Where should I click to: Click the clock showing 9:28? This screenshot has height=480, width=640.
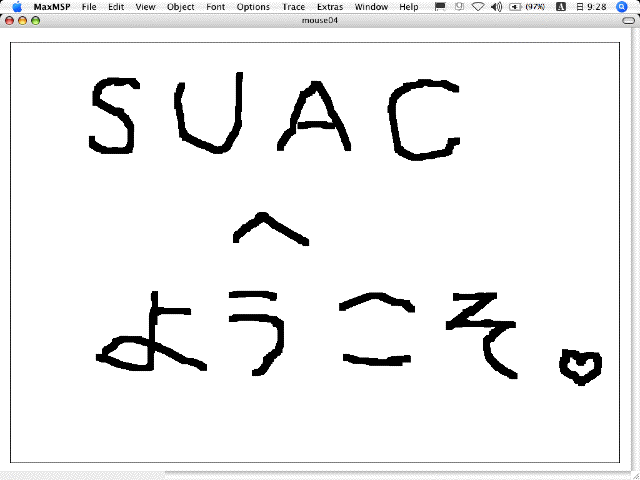[x=591, y=7]
